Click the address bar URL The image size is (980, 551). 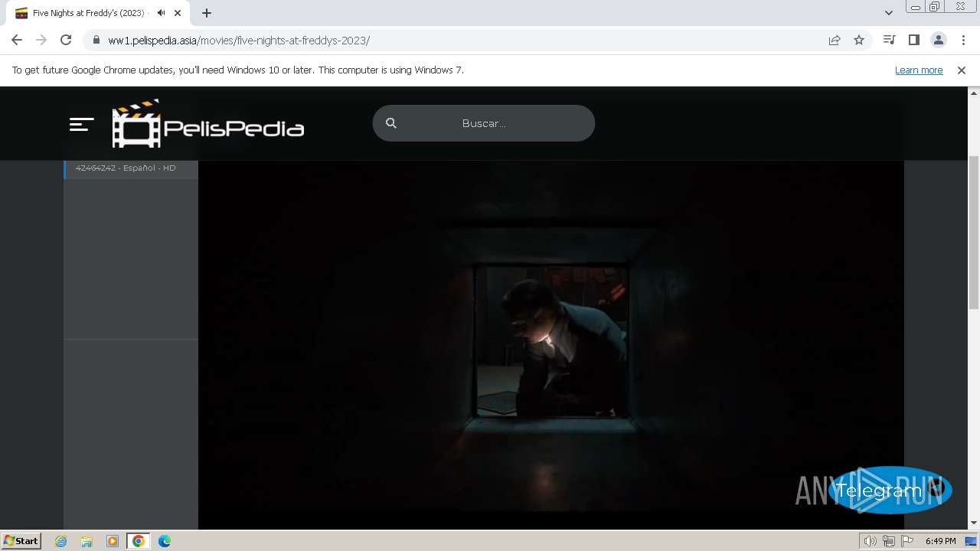(x=239, y=41)
